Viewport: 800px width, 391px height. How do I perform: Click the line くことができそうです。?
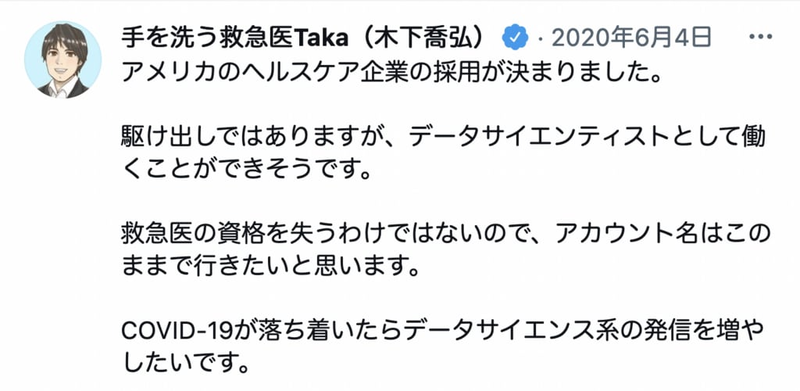244,168
